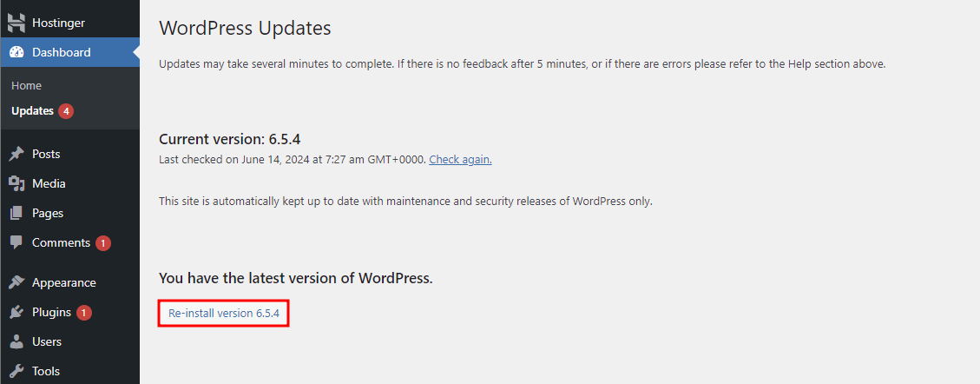Click the Pages icon in sidebar
Image resolution: width=980 pixels, height=384 pixels.
coord(16,213)
